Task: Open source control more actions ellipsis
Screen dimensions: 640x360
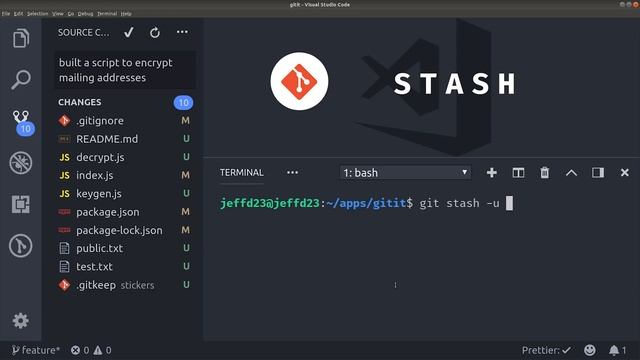Action: 182,32
